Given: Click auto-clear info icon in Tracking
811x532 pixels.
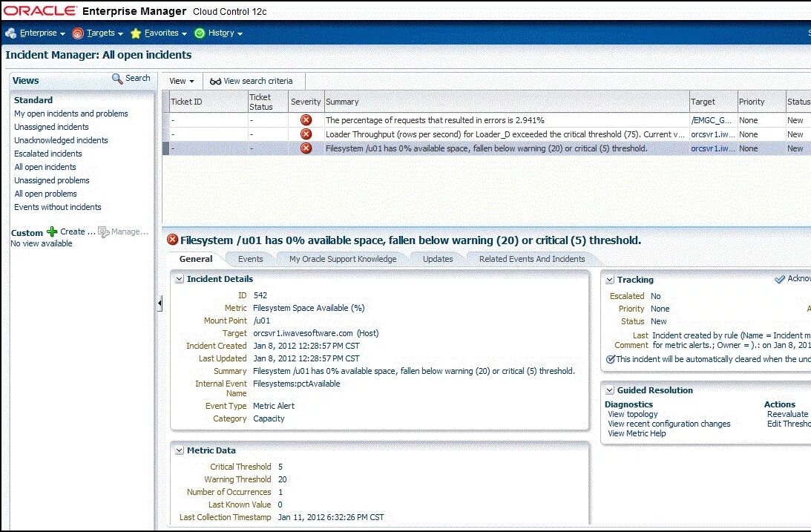Looking at the screenshot, I should pyautogui.click(x=611, y=359).
